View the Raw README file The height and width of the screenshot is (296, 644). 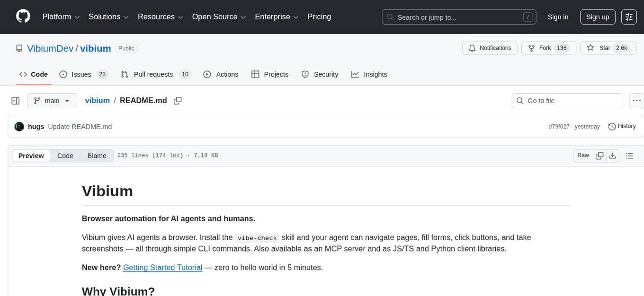[582, 155]
